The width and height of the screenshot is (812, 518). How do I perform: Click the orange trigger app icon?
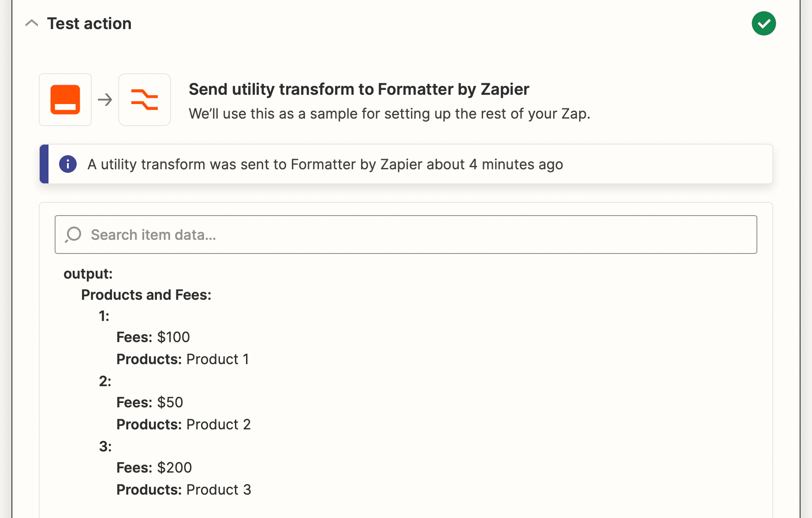(65, 100)
